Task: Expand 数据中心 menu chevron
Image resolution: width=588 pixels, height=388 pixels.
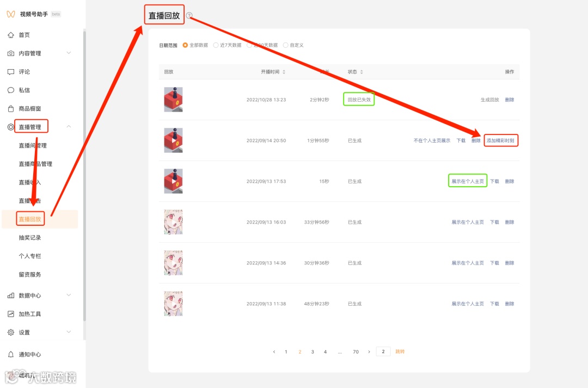Action: coord(69,295)
